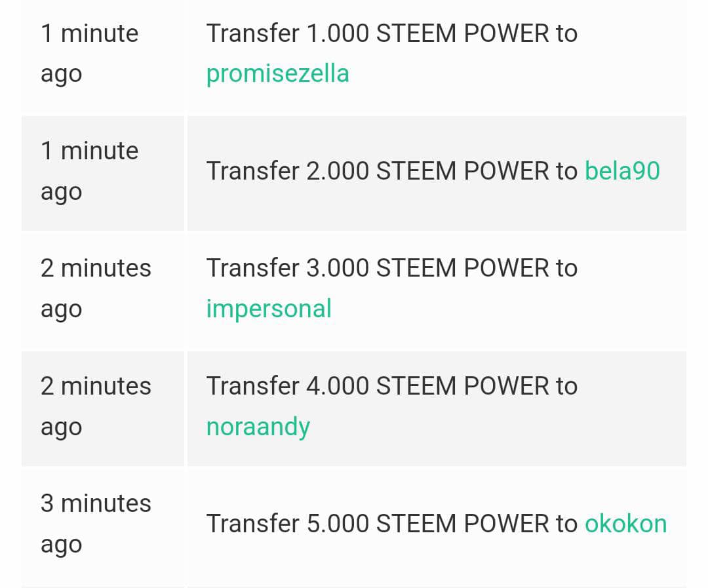
Task: Select the 1.000 transfer amount
Action: click(338, 33)
